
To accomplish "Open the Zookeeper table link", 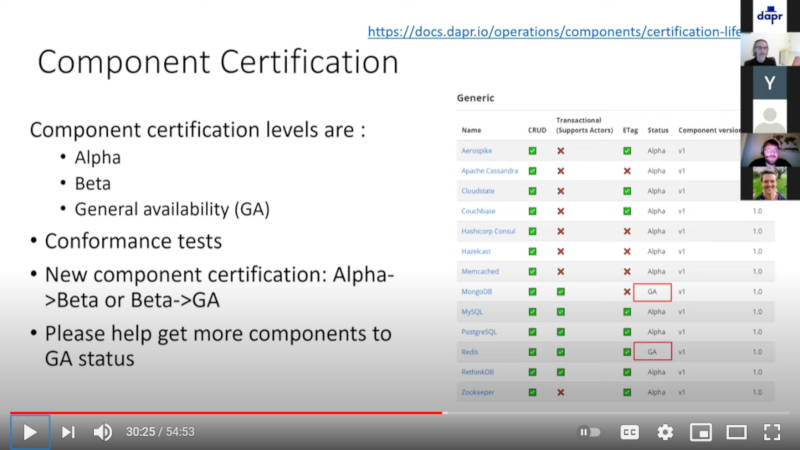I will (478, 392).
